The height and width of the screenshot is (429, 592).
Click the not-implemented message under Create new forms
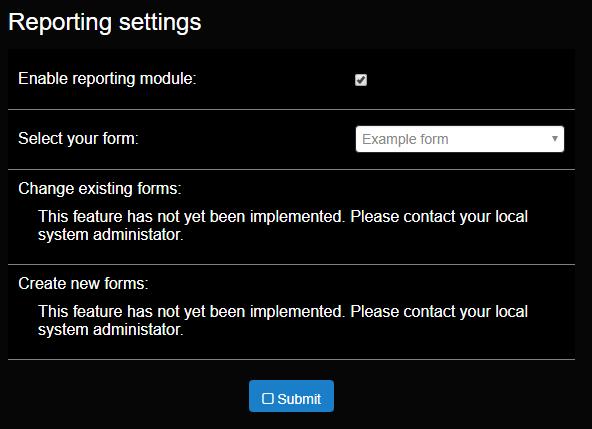[283, 320]
